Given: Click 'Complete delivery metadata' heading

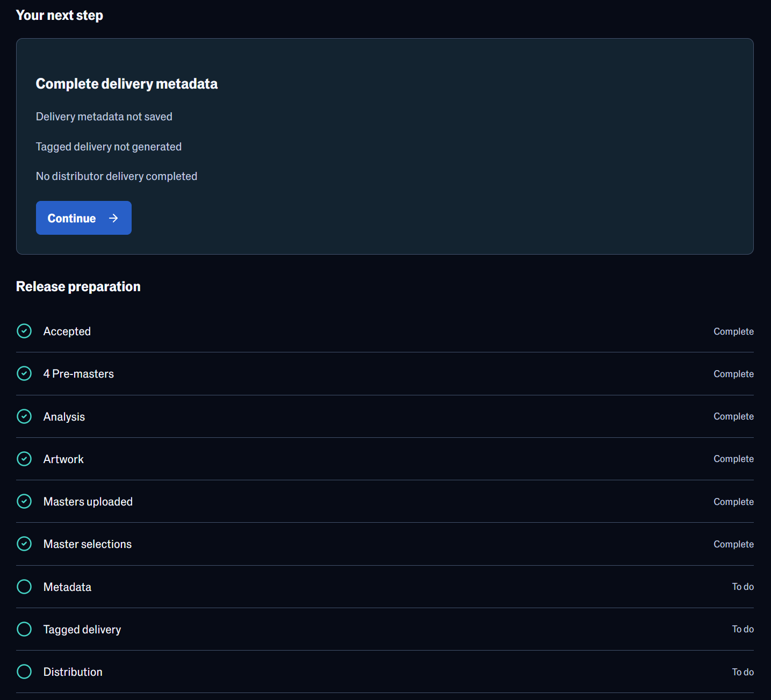Looking at the screenshot, I should (x=127, y=84).
